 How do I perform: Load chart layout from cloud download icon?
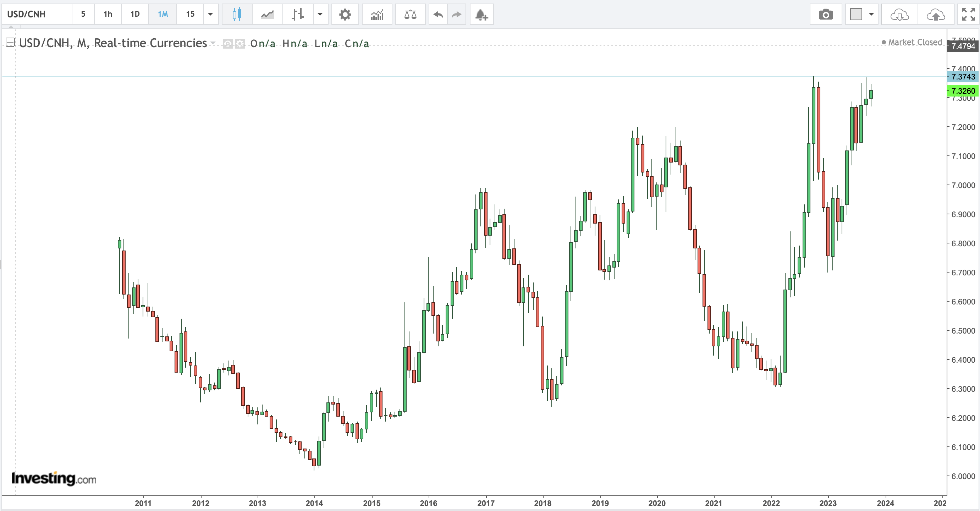pos(900,15)
